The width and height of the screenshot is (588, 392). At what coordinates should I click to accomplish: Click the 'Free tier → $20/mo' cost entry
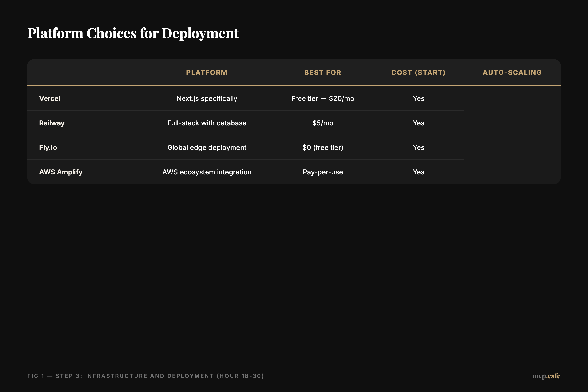322,98
